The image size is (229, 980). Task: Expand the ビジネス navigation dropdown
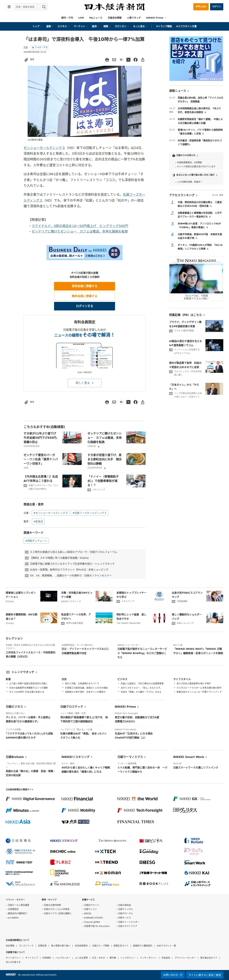tap(63, 26)
